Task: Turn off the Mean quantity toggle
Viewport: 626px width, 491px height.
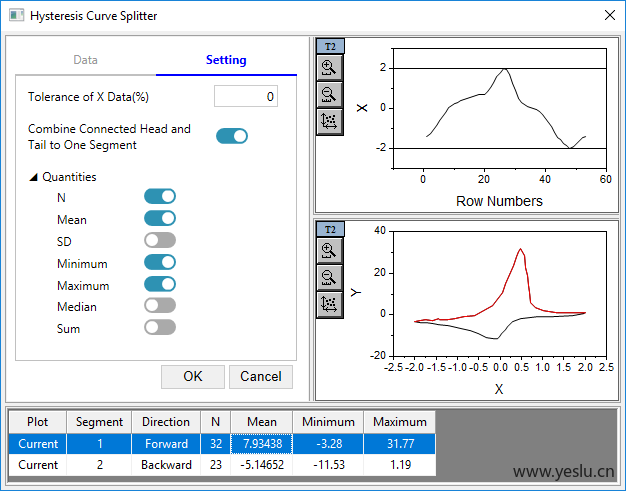Action: coord(160,218)
